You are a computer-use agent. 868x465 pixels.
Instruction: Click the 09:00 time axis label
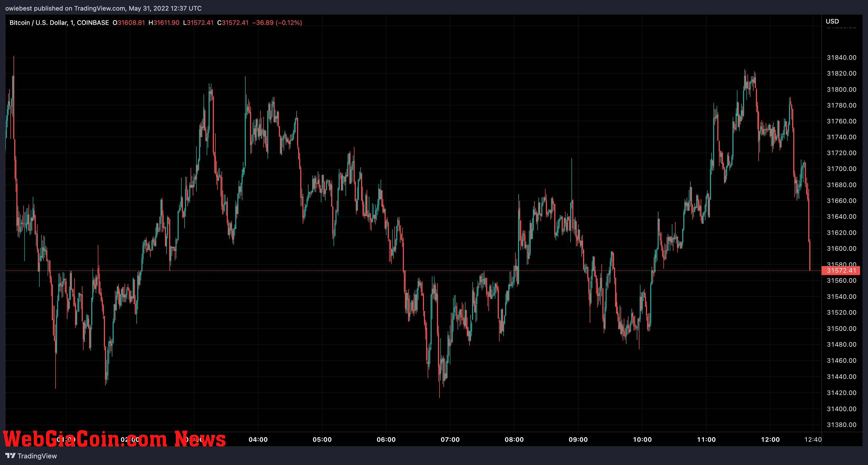point(578,439)
